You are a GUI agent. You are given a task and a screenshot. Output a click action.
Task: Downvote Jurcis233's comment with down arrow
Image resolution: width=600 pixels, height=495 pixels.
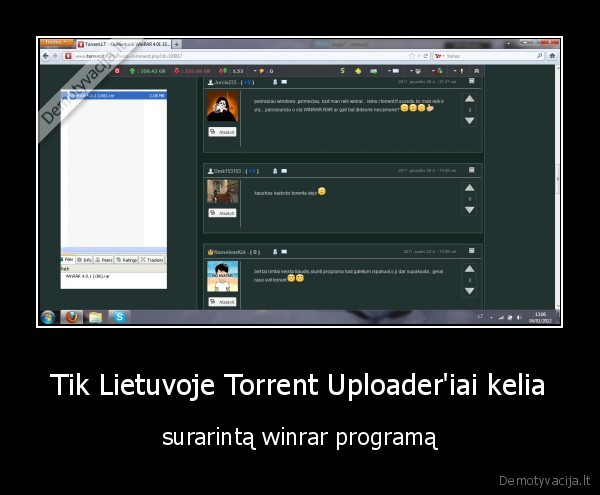470,121
